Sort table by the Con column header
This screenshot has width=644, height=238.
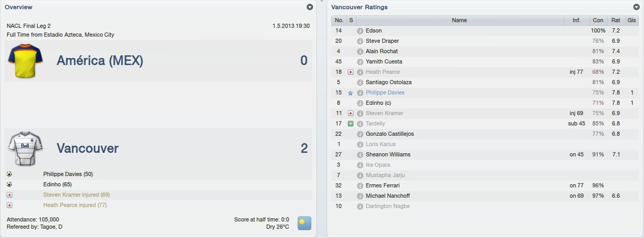point(598,21)
